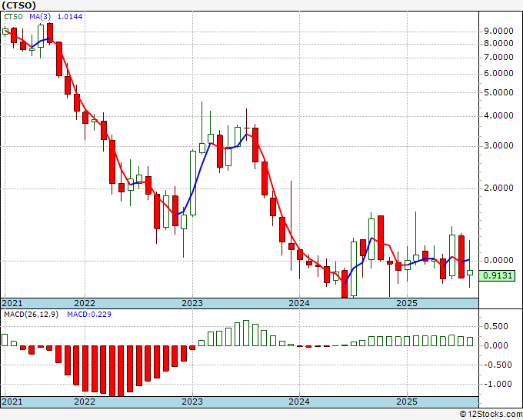Image resolution: width=523 pixels, height=420 pixels.
Task: Click the MA(3) legend label
Action: click(x=39, y=16)
